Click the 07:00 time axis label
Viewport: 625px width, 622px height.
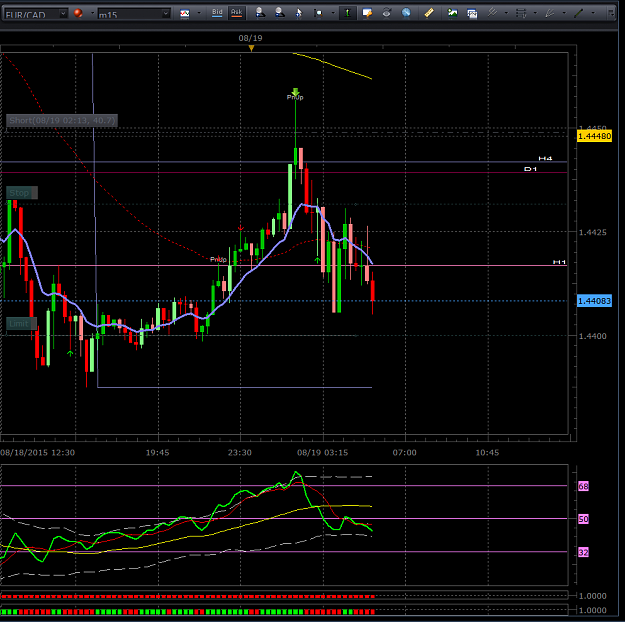tap(405, 453)
